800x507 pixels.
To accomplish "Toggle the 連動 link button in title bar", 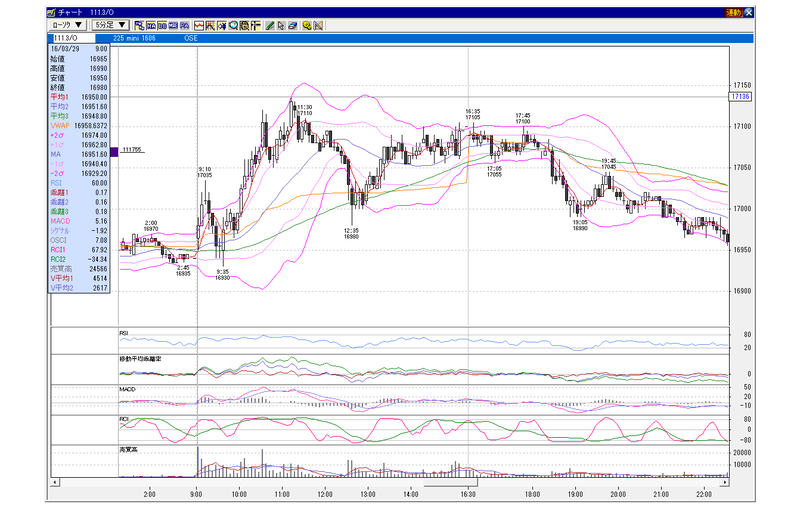I will click(734, 13).
